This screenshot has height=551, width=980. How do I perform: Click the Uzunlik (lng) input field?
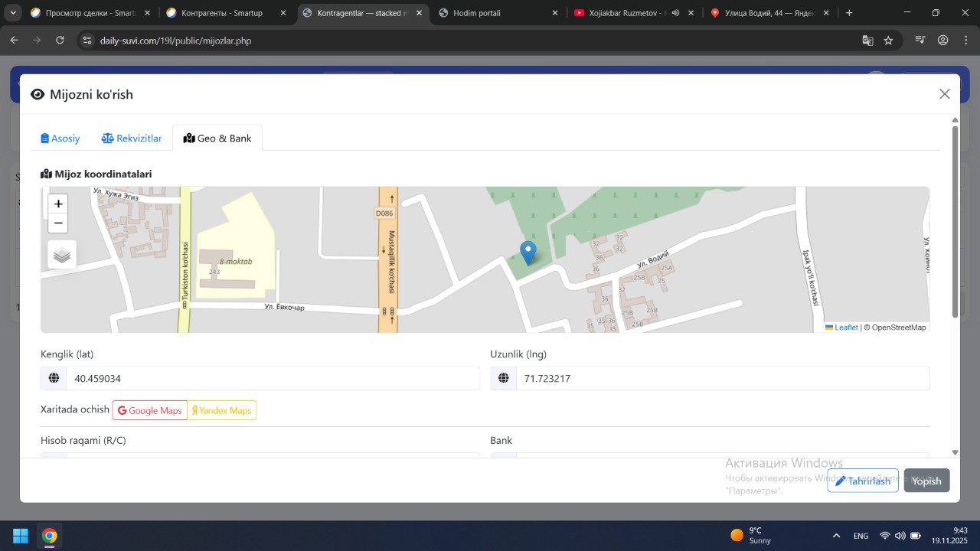[722, 378]
